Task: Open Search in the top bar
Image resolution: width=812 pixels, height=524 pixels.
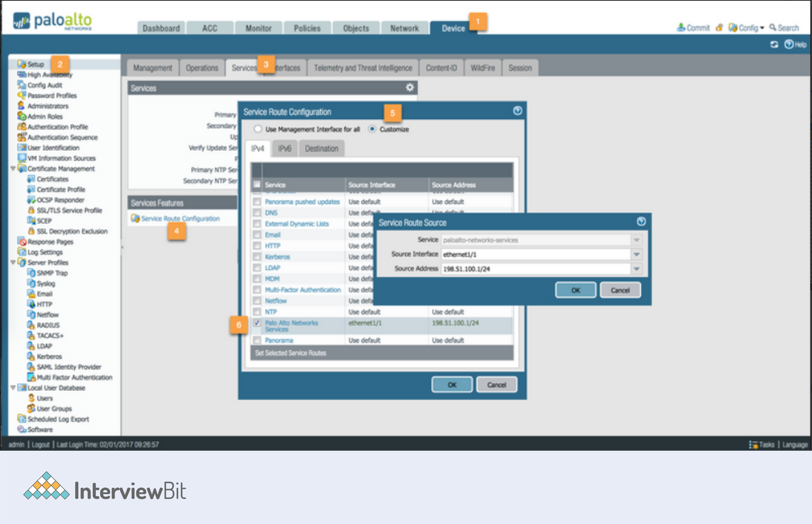Action: [784, 28]
